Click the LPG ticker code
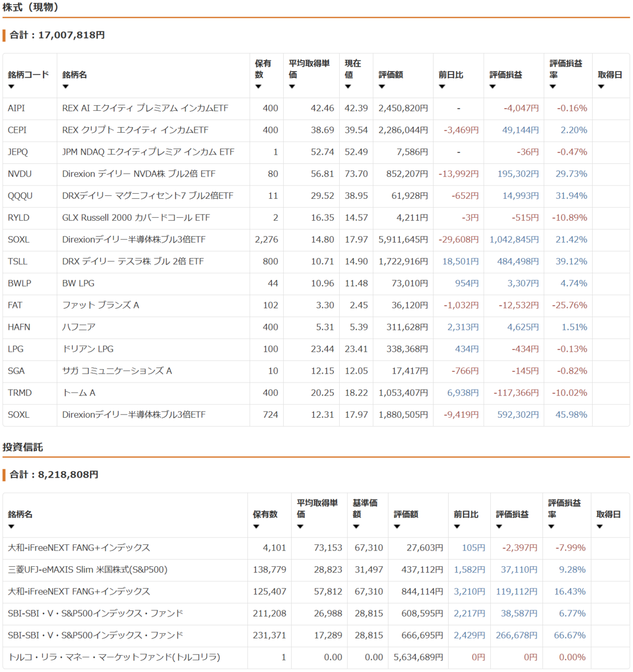The width and height of the screenshot is (633, 672). [16, 349]
